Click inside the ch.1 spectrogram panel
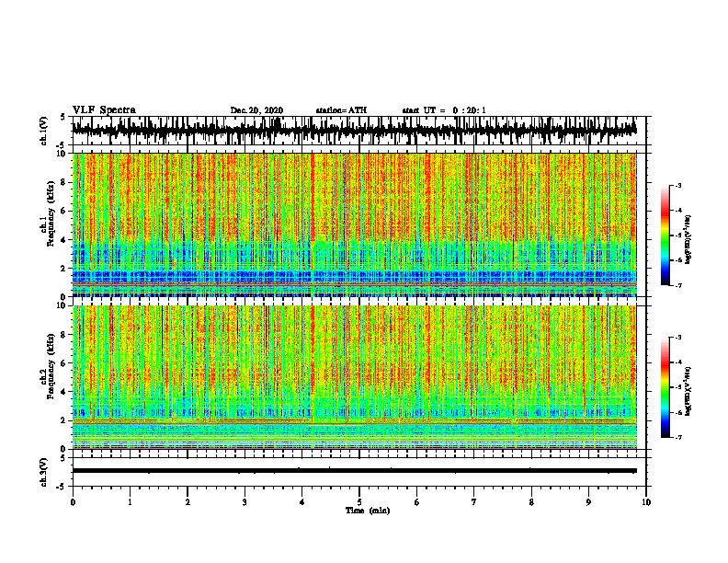Viewport: 728px width, 563px height. (x=354, y=224)
